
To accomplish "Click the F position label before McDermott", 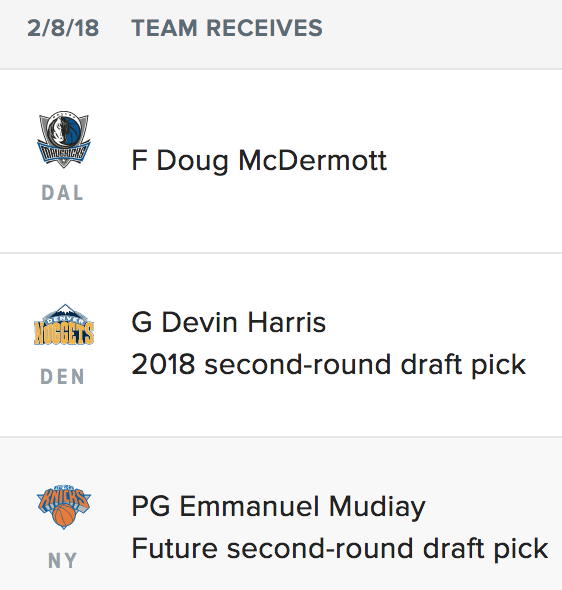I will point(139,161).
